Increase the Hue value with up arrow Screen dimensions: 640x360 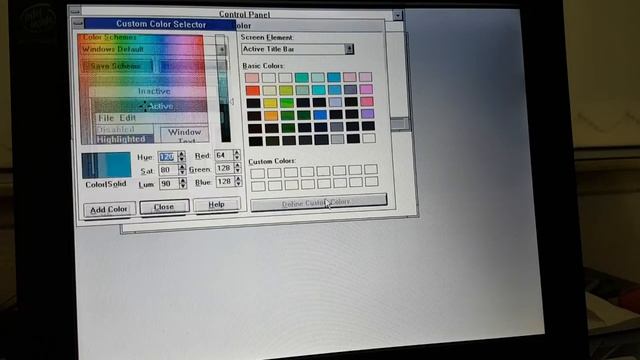pos(182,154)
